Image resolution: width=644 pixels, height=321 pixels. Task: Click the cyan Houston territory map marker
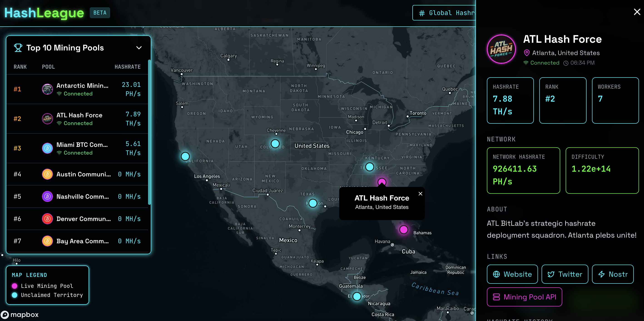pyautogui.click(x=312, y=203)
